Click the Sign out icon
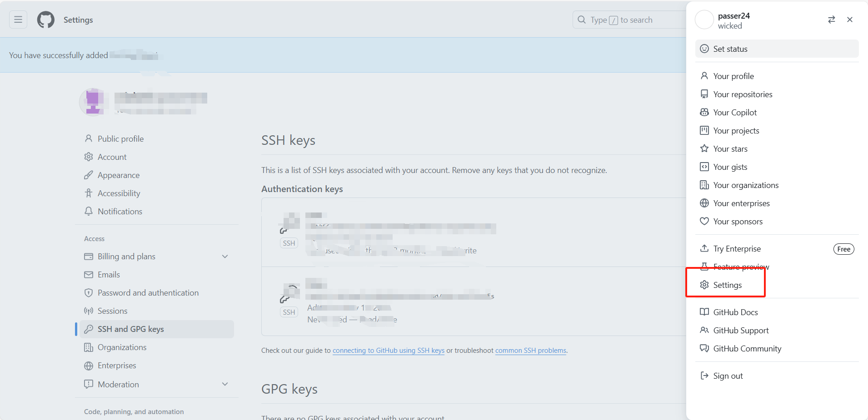The height and width of the screenshot is (420, 868). click(704, 376)
